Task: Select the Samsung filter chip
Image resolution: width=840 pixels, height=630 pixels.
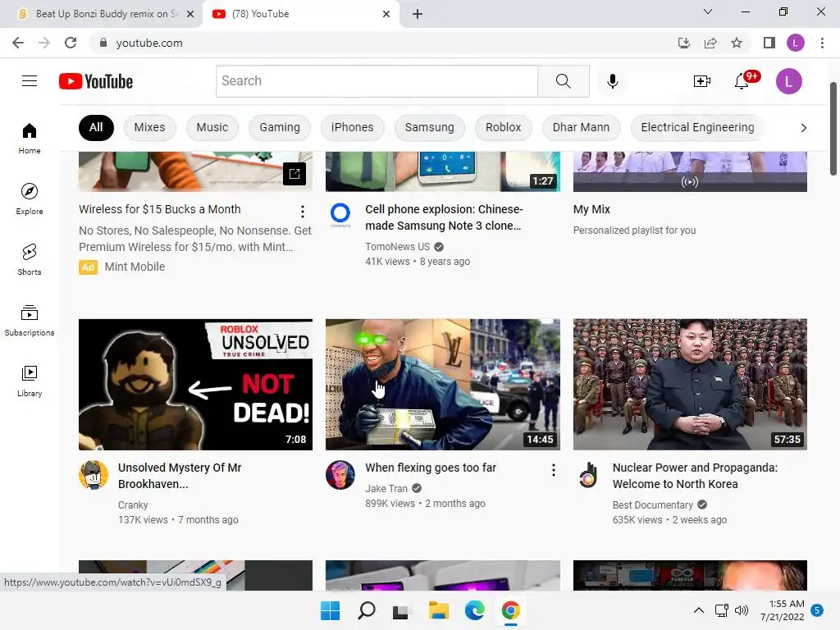Action: pos(429,127)
